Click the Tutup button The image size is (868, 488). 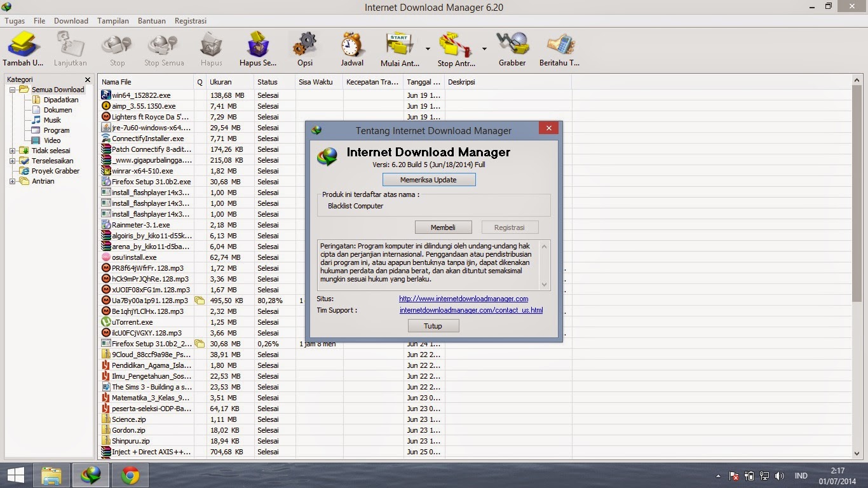tap(433, 326)
